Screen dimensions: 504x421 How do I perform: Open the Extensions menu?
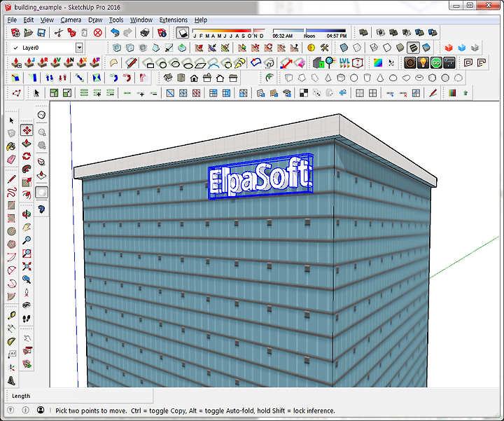tap(174, 20)
